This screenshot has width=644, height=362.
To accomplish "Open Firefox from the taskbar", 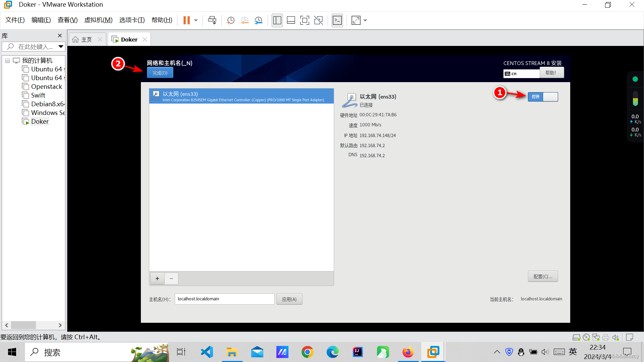I will click(x=408, y=352).
